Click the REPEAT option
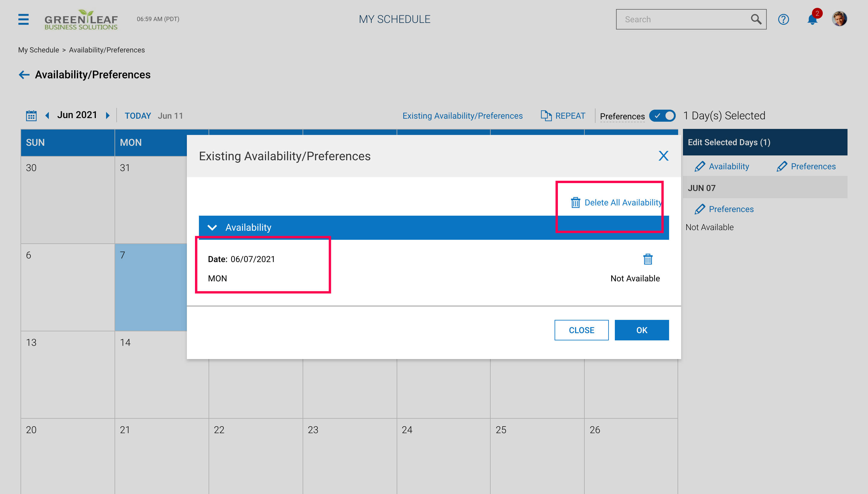This screenshot has height=494, width=868. (x=563, y=116)
